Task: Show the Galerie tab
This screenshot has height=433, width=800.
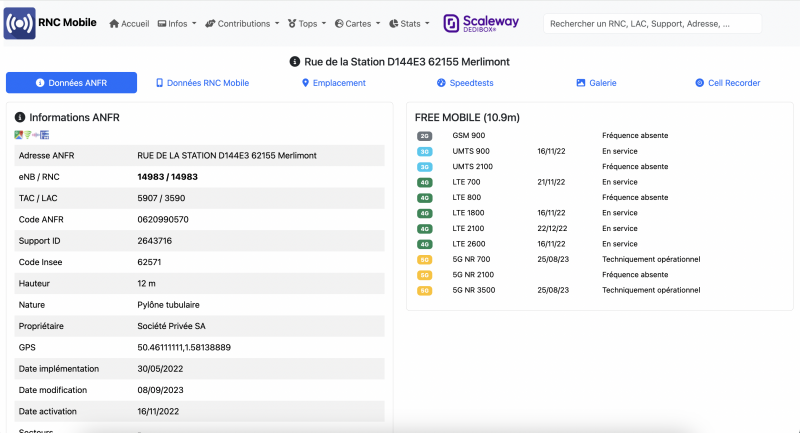Action: click(596, 83)
